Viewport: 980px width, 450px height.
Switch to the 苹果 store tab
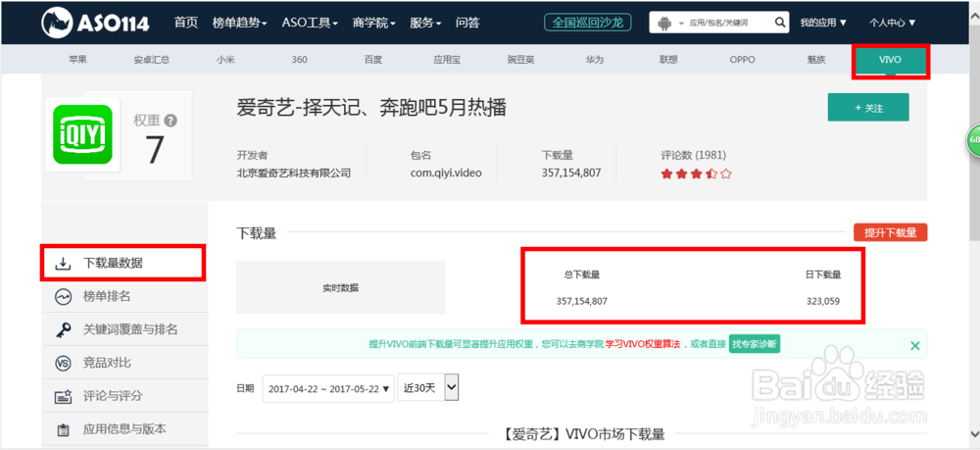point(78,60)
